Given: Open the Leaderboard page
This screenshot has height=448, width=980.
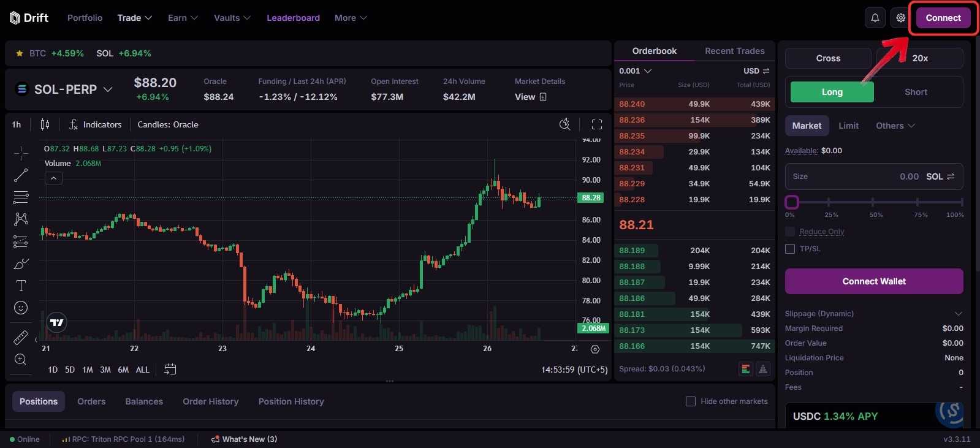Looking at the screenshot, I should click(293, 18).
